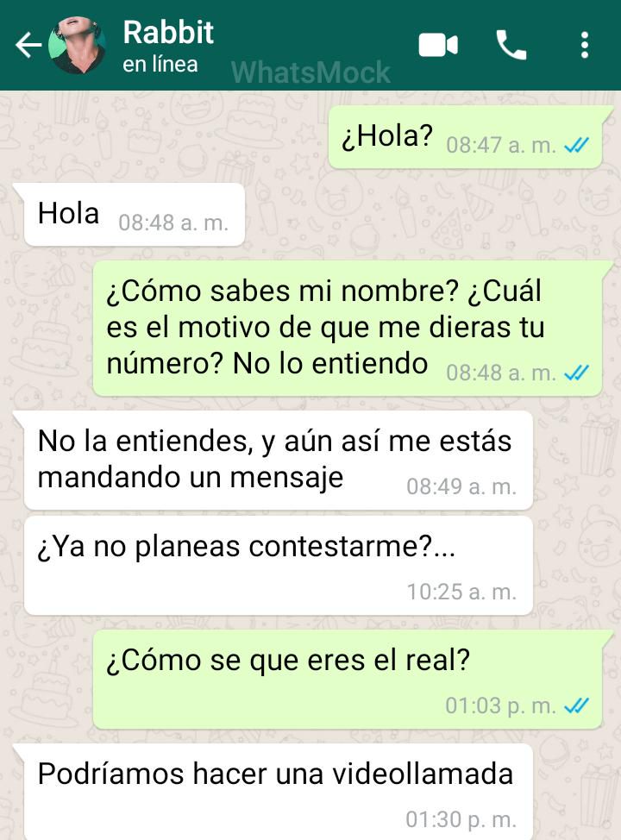Tap read checkmarks on 08:48 sent message
This screenshot has width=621, height=840.
click(x=576, y=373)
